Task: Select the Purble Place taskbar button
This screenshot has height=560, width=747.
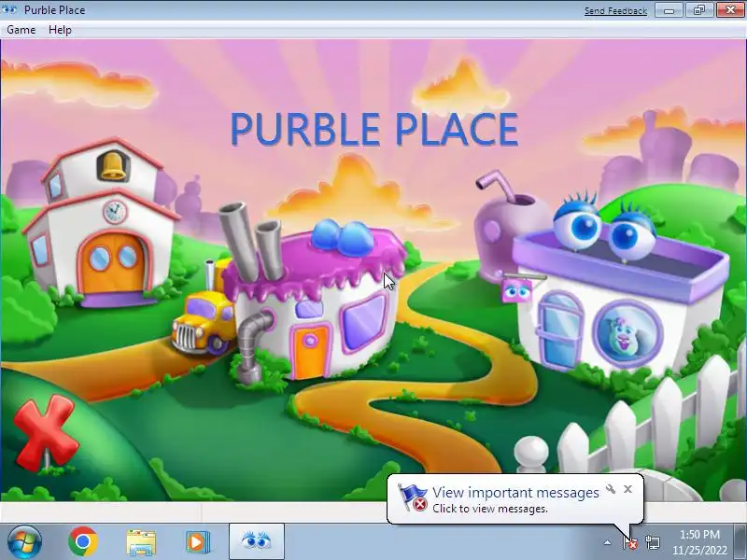Action: [256, 542]
